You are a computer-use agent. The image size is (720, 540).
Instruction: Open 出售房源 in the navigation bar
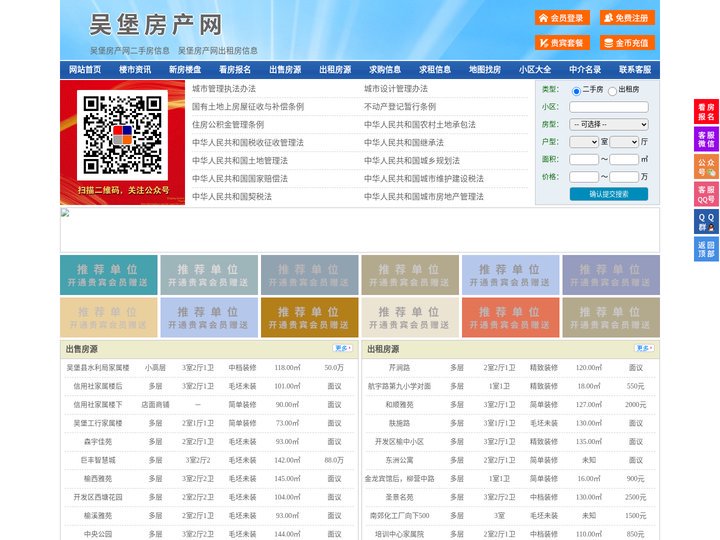(x=285, y=70)
